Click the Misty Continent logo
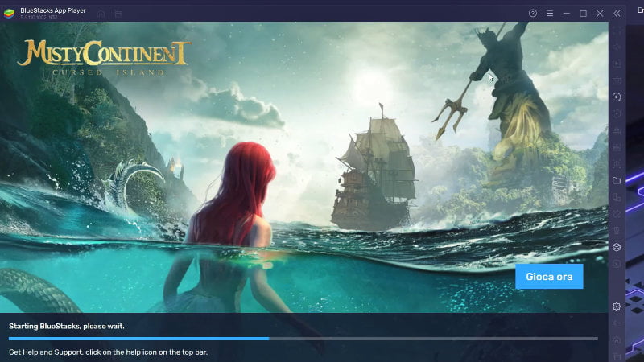 pyautogui.click(x=104, y=56)
